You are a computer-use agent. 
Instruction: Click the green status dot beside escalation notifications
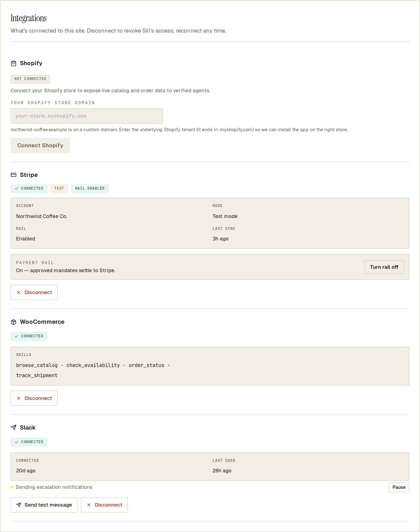pos(12,487)
